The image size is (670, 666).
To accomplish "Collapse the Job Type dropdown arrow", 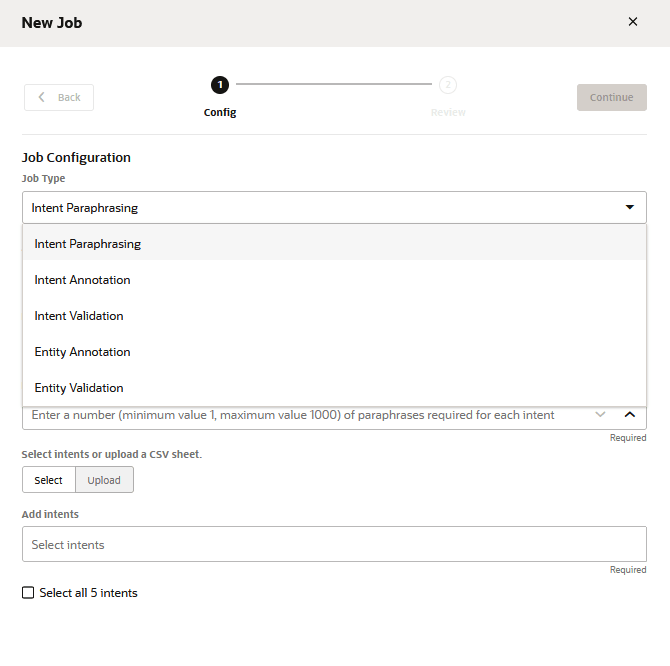I will pyautogui.click(x=629, y=208).
